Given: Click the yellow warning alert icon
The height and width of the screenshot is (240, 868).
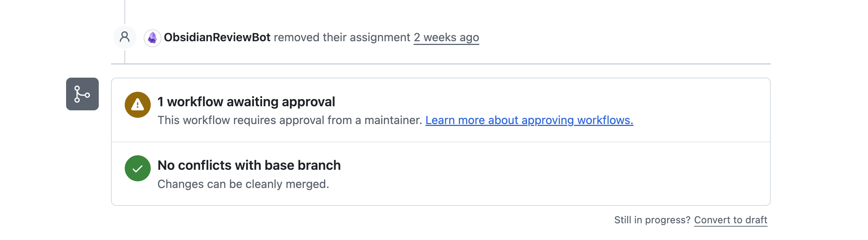Looking at the screenshot, I should click(x=138, y=105).
